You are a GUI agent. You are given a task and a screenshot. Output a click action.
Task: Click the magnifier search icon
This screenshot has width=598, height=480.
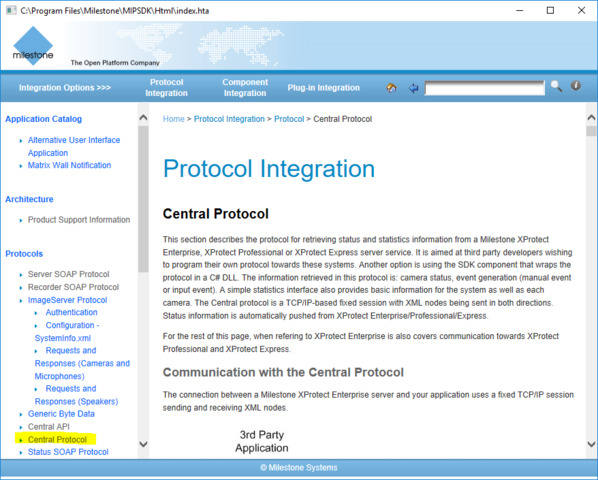(x=556, y=87)
